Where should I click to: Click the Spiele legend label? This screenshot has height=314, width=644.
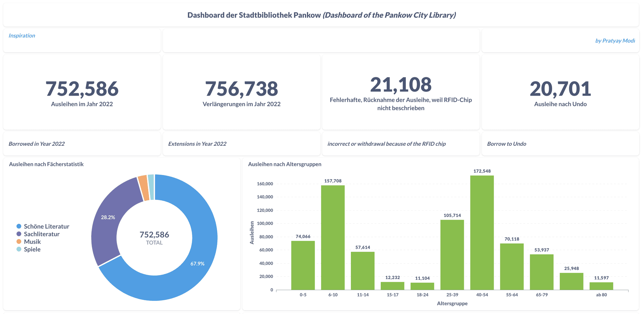click(x=32, y=249)
